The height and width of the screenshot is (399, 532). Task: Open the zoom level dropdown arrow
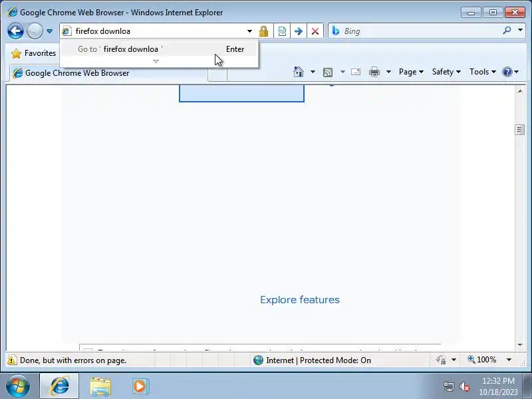point(509,360)
